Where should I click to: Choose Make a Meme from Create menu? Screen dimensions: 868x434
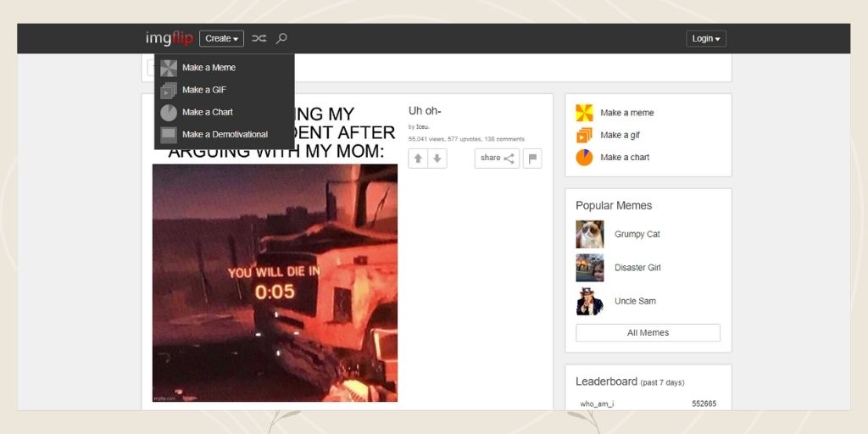click(224, 68)
